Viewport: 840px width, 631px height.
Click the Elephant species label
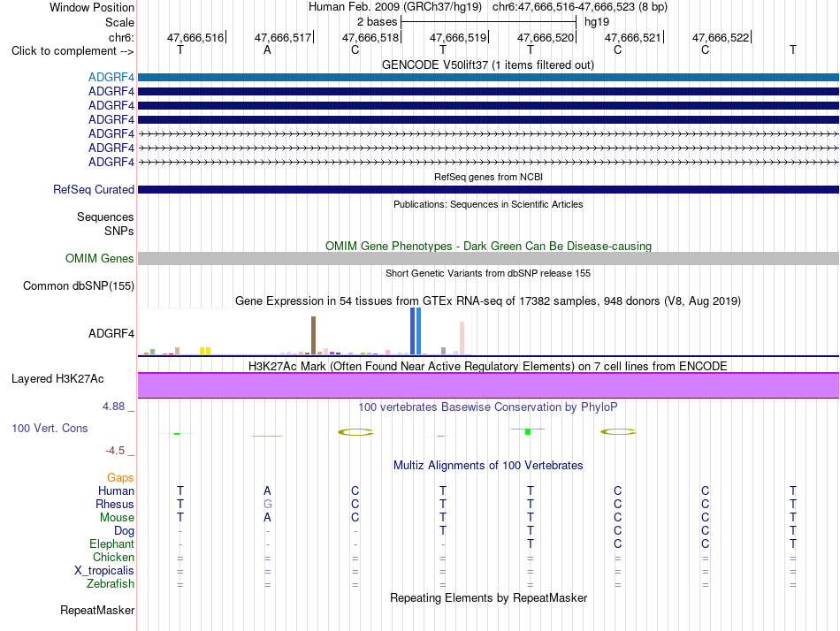111,544
